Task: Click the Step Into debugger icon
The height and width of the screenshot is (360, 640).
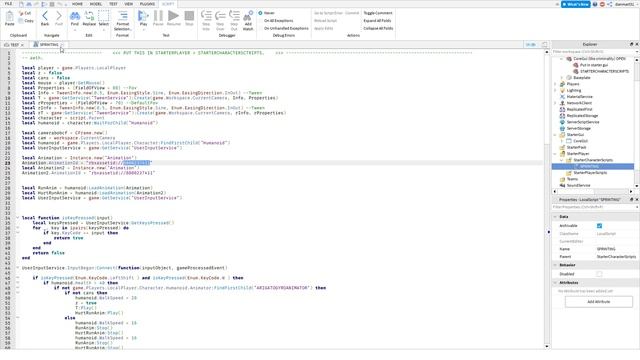Action: tap(206, 16)
